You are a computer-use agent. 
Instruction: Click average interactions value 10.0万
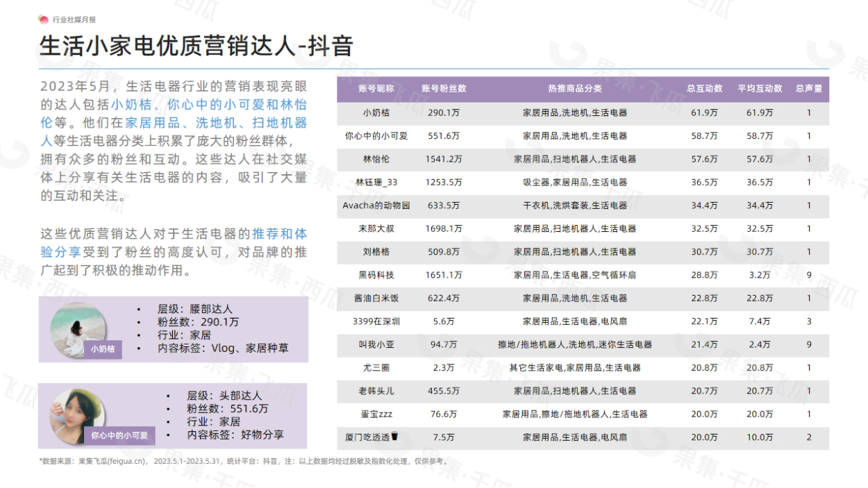click(x=760, y=437)
